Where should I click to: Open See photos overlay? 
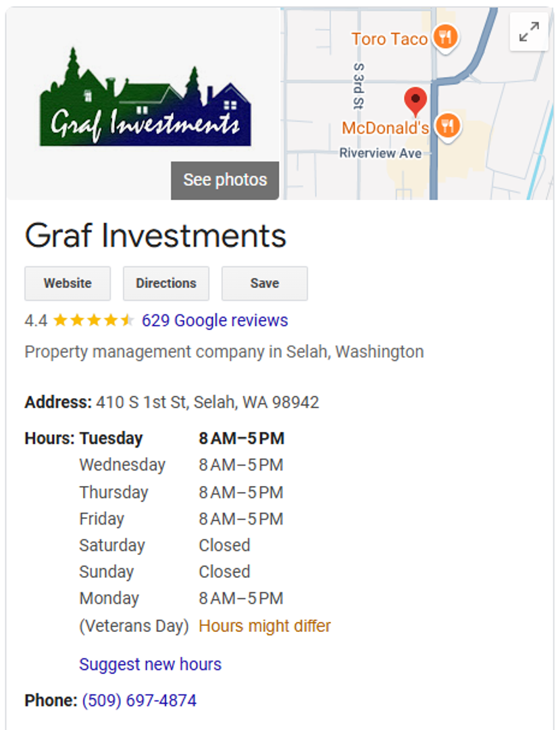pos(225,180)
